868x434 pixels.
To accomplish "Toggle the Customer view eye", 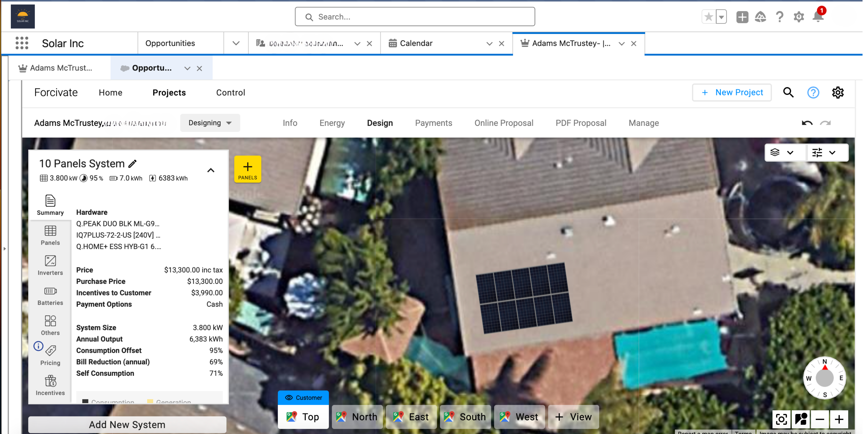I will point(303,398).
